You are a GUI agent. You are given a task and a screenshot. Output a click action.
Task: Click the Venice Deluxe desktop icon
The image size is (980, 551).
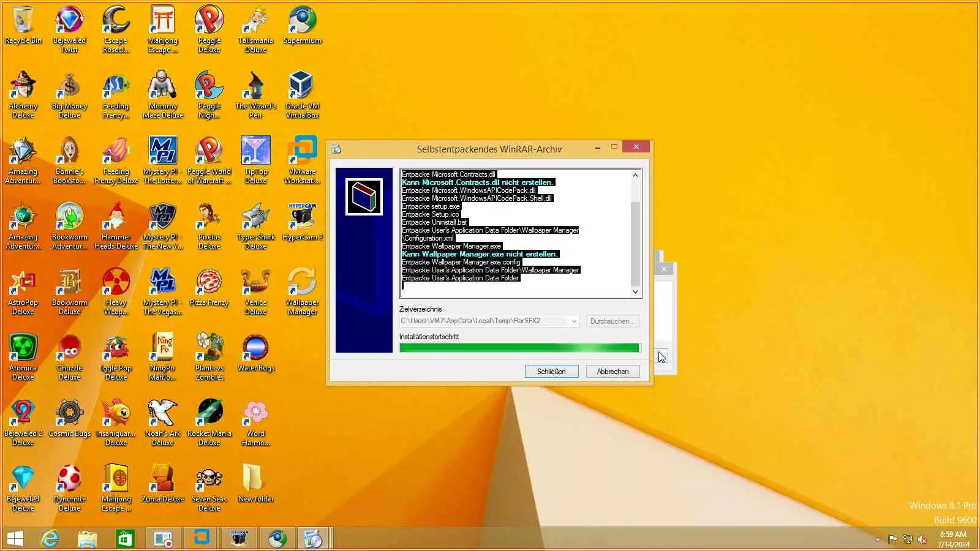tap(256, 291)
